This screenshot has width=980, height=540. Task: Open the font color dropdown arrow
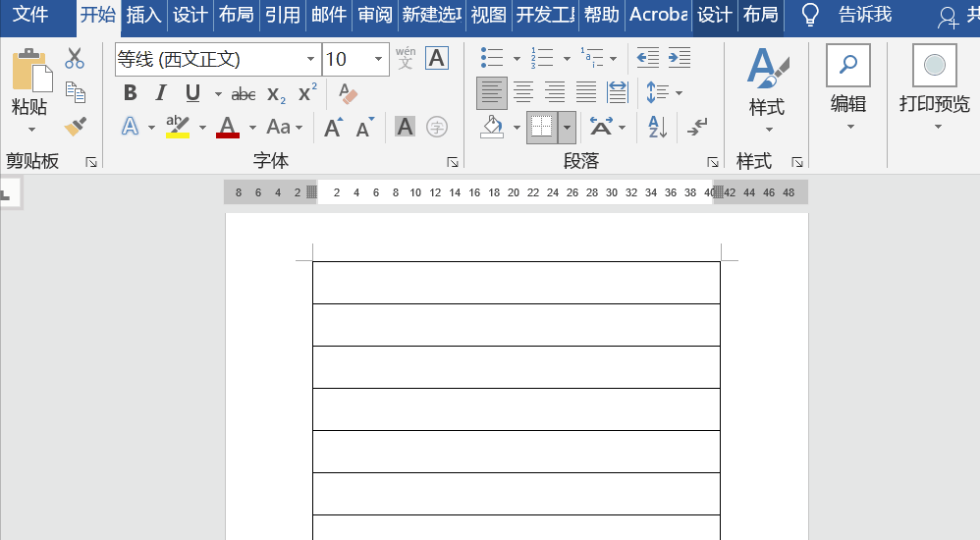coord(252,128)
